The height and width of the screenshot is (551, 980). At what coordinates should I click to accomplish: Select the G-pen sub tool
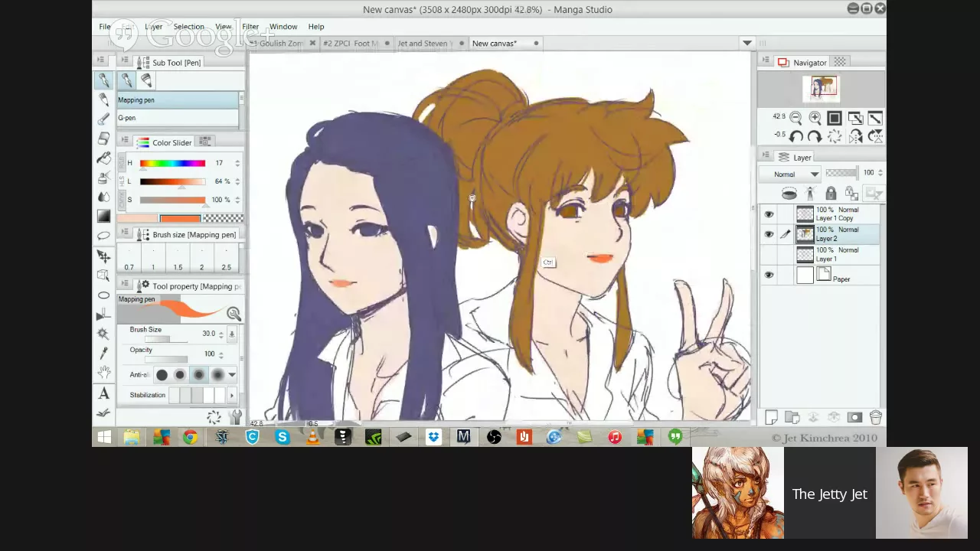click(x=177, y=118)
